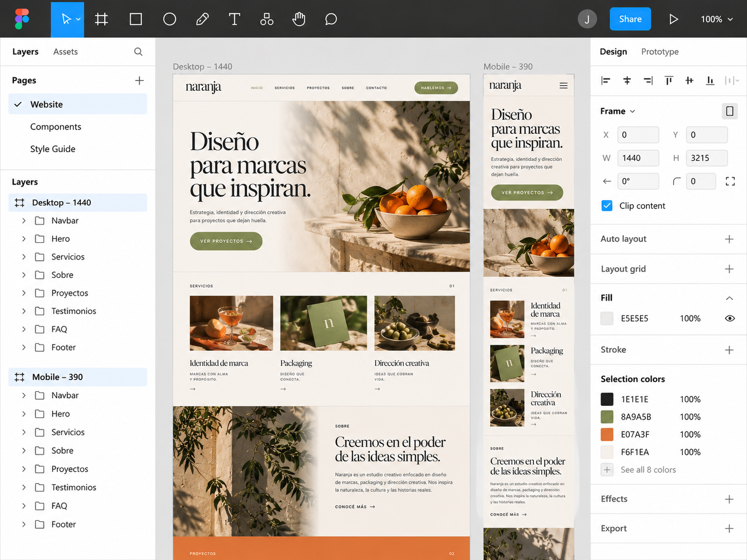747x560 pixels.
Task: Align top in the Design panel
Action: (x=669, y=80)
